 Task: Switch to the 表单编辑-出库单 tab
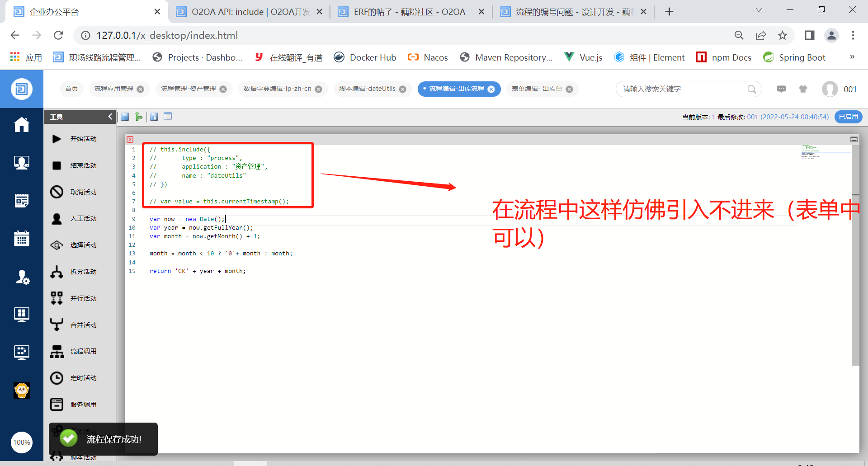coord(537,89)
